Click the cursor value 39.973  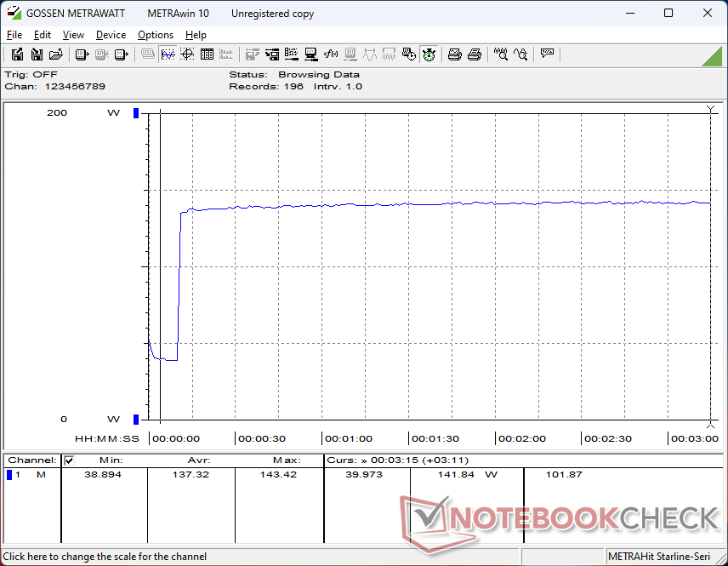[x=364, y=474]
